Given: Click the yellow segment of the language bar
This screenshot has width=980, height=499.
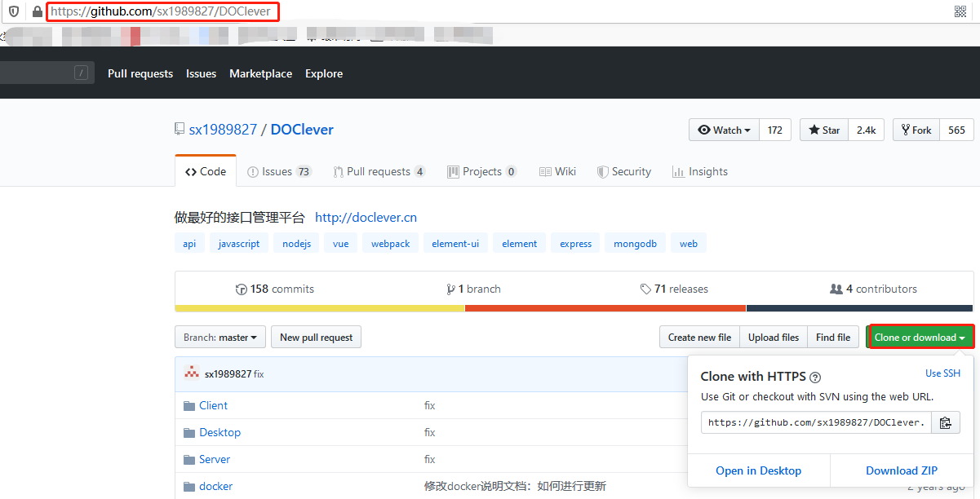Looking at the screenshot, I should point(318,308).
